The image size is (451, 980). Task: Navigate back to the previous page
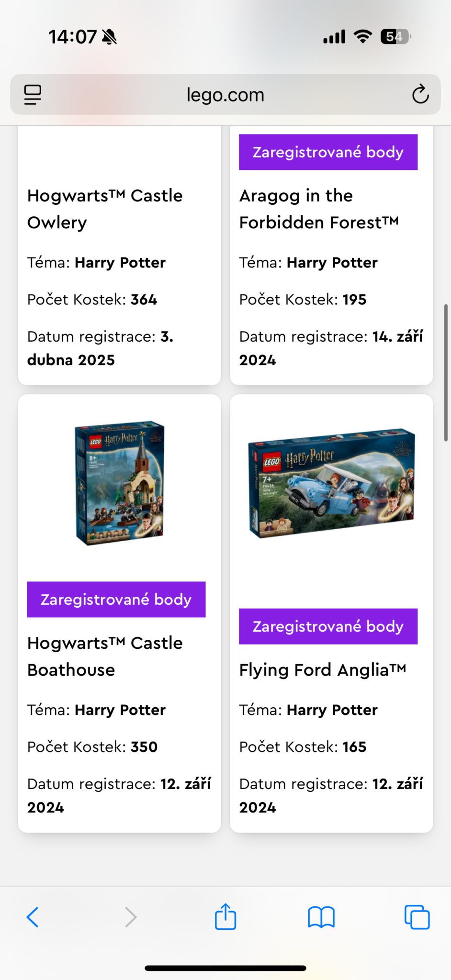click(x=32, y=917)
